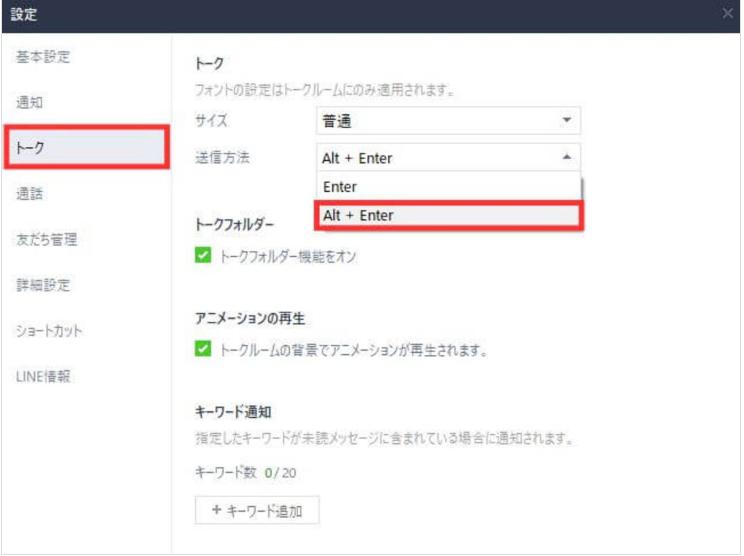
Task: Click the アニメーションの再生 heading
Action: click(250, 318)
